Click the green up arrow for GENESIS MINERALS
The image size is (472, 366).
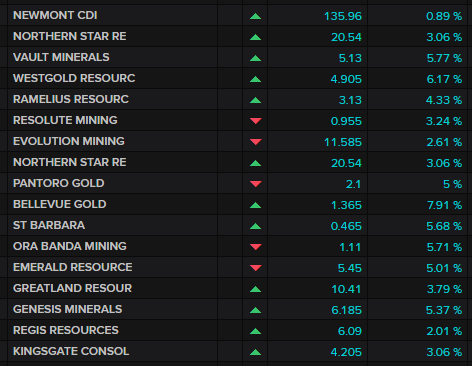pos(255,310)
